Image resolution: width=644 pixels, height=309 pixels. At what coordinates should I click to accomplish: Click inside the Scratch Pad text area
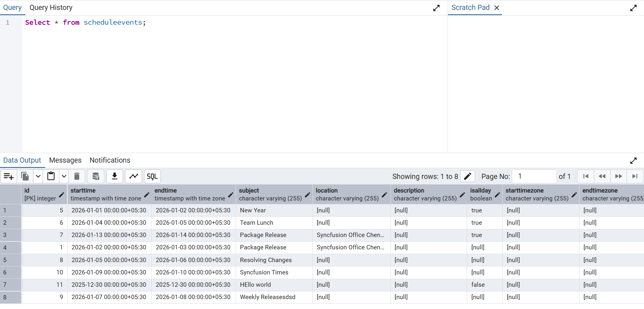[546, 84]
